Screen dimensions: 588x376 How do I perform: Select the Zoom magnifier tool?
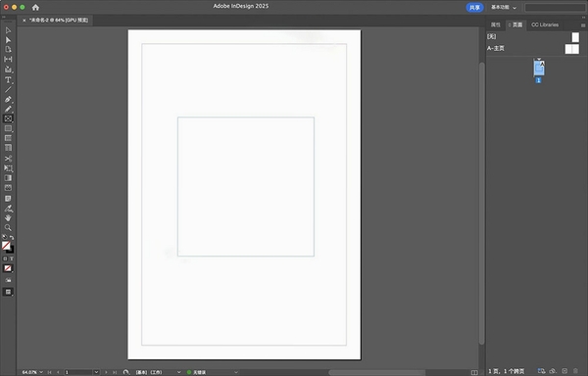click(x=8, y=228)
